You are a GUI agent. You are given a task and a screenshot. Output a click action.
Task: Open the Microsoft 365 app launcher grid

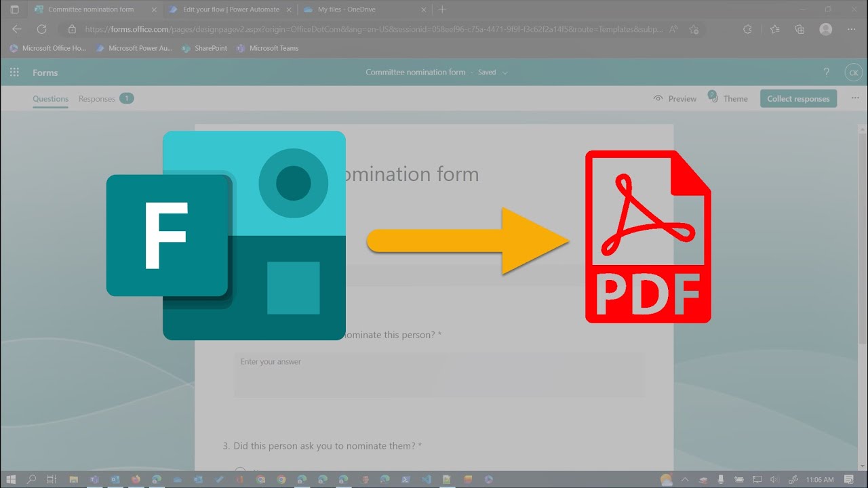(x=14, y=73)
